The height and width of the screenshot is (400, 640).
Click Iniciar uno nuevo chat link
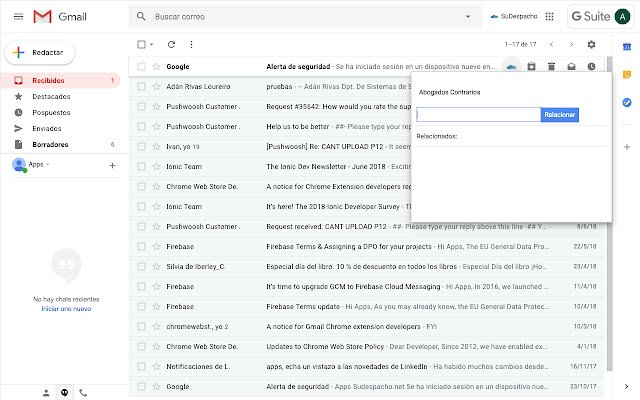66,309
